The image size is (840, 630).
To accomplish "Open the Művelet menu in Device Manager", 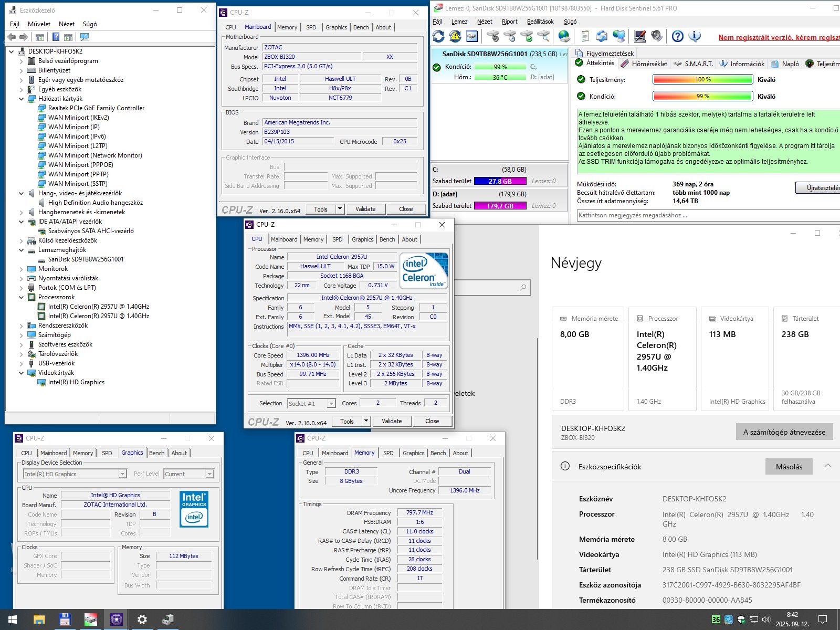I will coord(39,24).
